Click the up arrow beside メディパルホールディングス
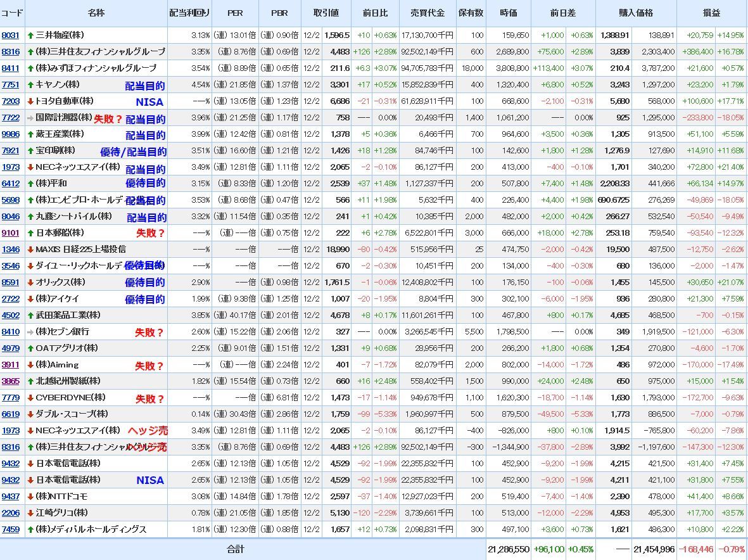This screenshot has width=748, height=560. 30,530
